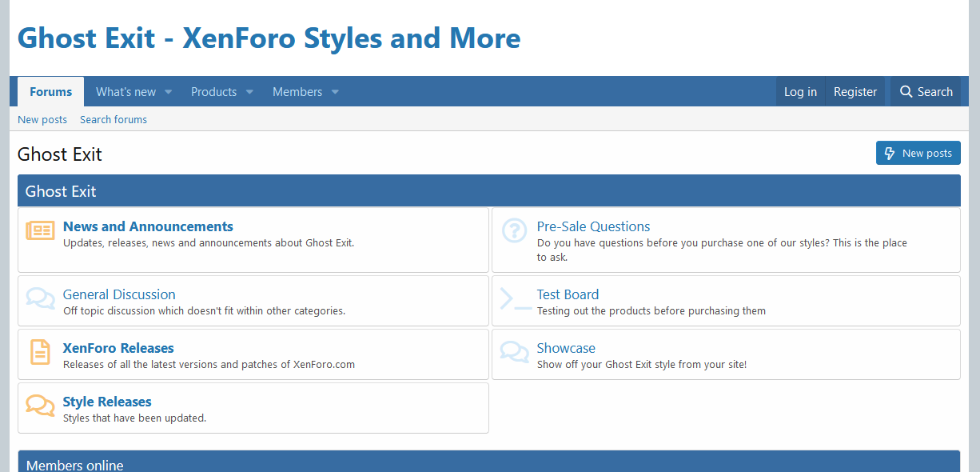Image resolution: width=980 pixels, height=472 pixels.
Task: Click the Log in link
Action: pos(800,92)
